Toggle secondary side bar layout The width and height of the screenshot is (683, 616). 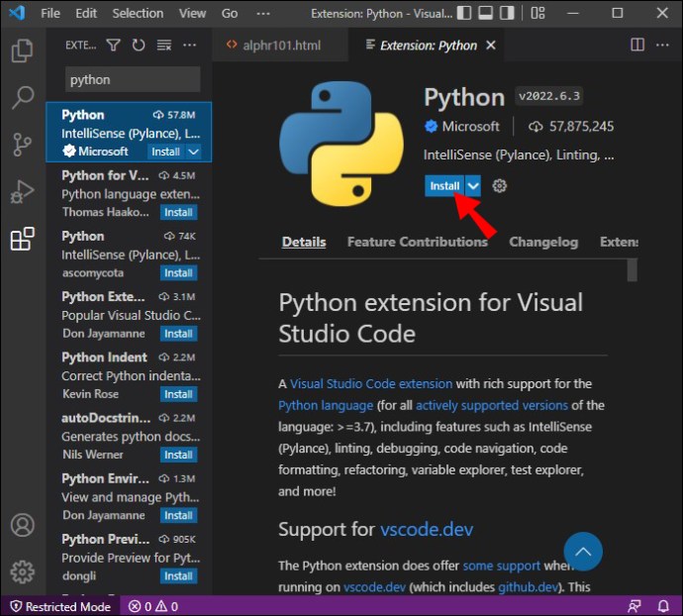(x=506, y=13)
